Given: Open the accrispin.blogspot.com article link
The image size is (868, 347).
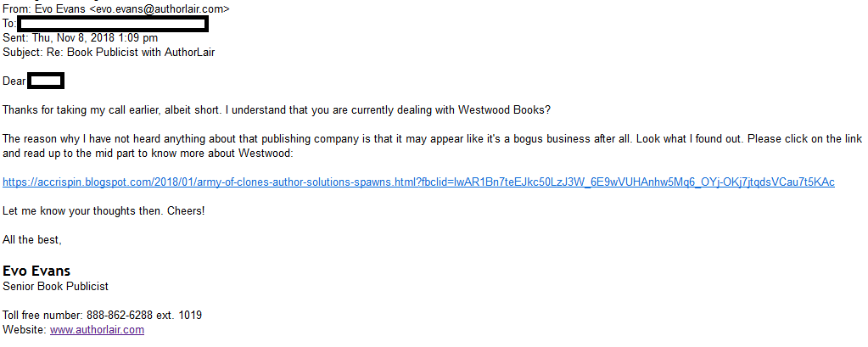Looking at the screenshot, I should coord(418,182).
